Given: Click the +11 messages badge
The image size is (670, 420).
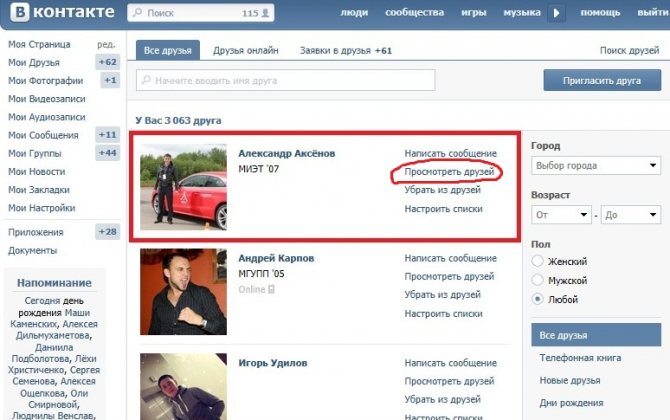Looking at the screenshot, I should click(108, 135).
